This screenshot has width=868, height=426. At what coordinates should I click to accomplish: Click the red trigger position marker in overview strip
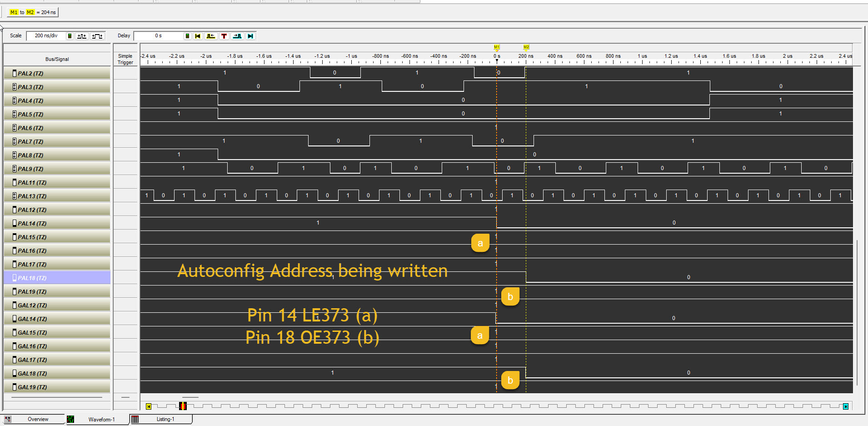point(183,406)
